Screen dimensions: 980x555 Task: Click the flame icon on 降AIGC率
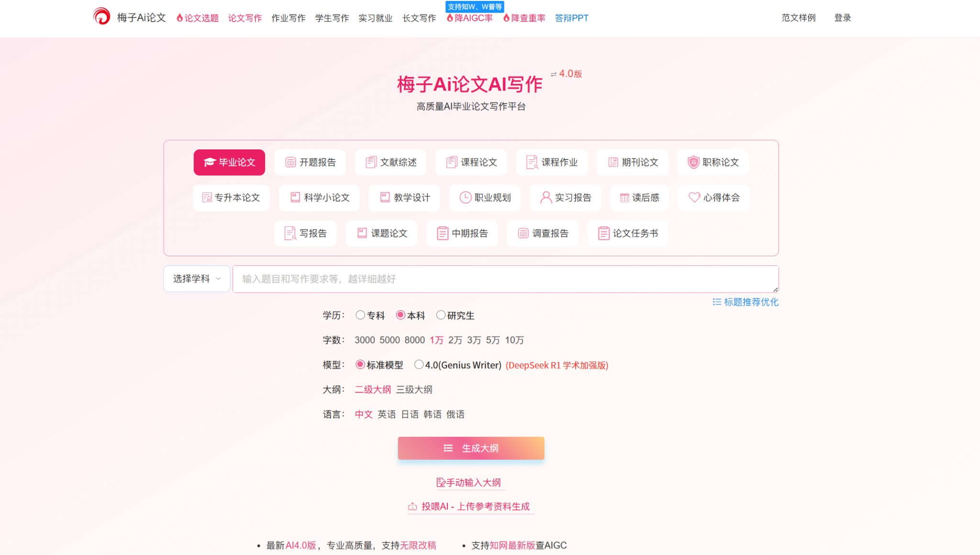tap(450, 18)
